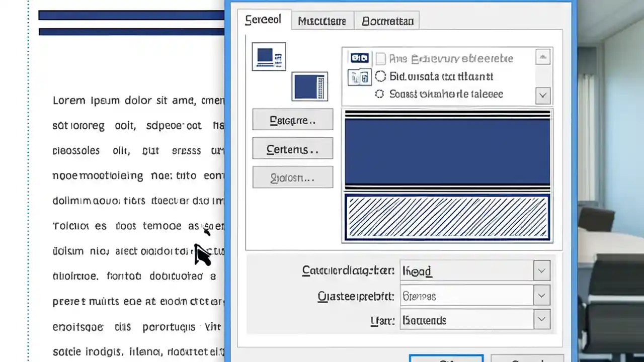This screenshot has height=362, width=644.
Task: Click the Picture... button
Action: click(292, 120)
